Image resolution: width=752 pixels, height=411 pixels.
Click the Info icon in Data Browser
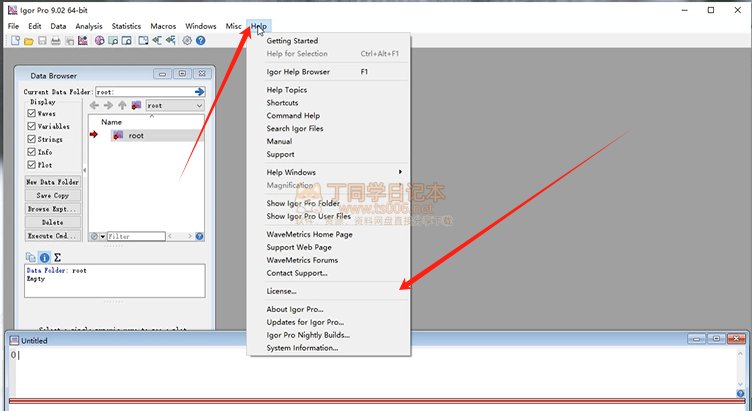[44, 257]
